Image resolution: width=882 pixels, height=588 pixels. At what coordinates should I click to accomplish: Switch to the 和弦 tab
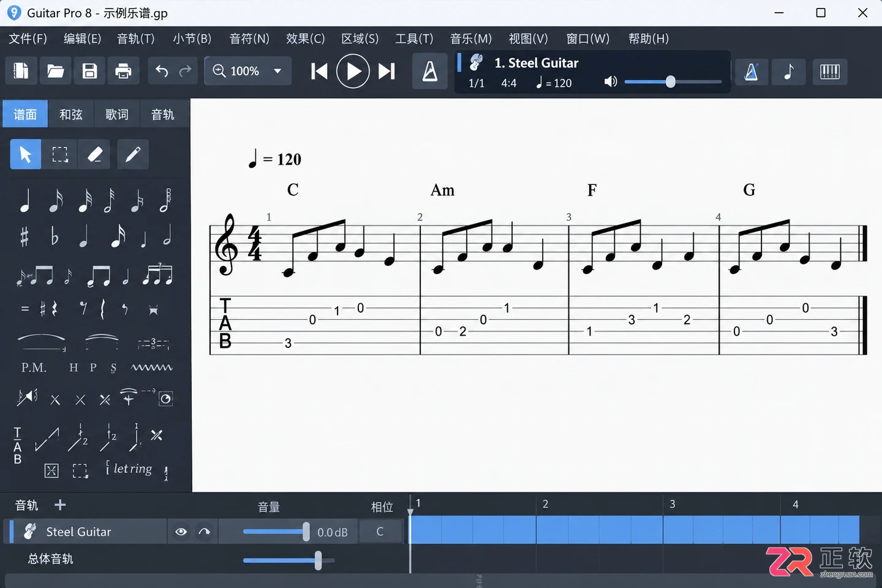pyautogui.click(x=71, y=115)
